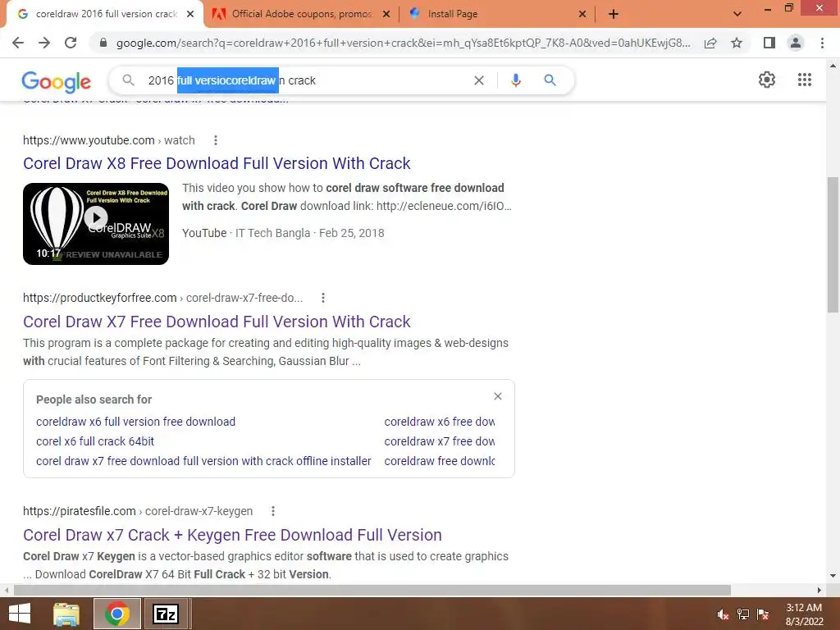
Task: Bookmark this tab with star icon
Action: pos(737,43)
